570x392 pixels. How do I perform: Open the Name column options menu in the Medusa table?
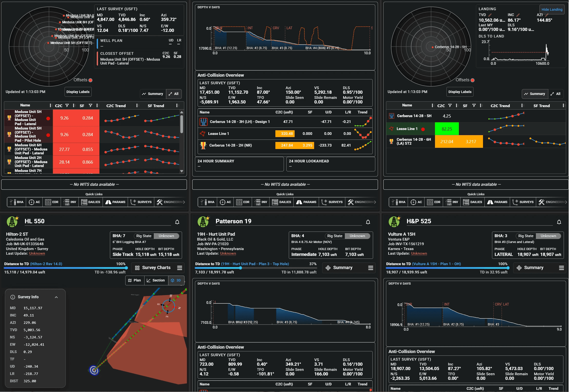click(x=50, y=106)
